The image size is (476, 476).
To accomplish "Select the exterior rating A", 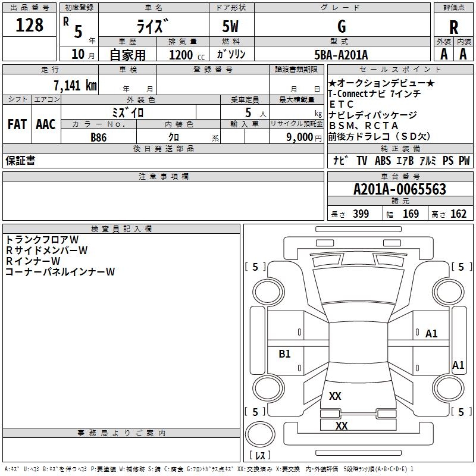I will [444, 54].
